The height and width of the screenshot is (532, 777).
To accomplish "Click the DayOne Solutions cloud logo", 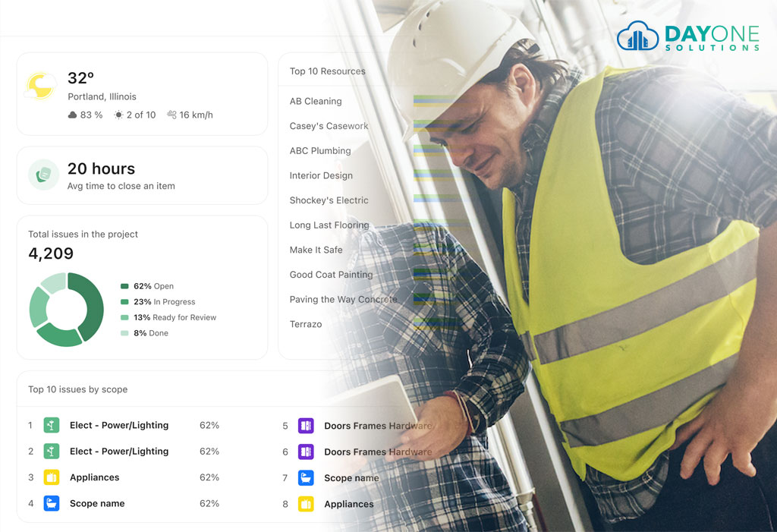I will pos(637,36).
